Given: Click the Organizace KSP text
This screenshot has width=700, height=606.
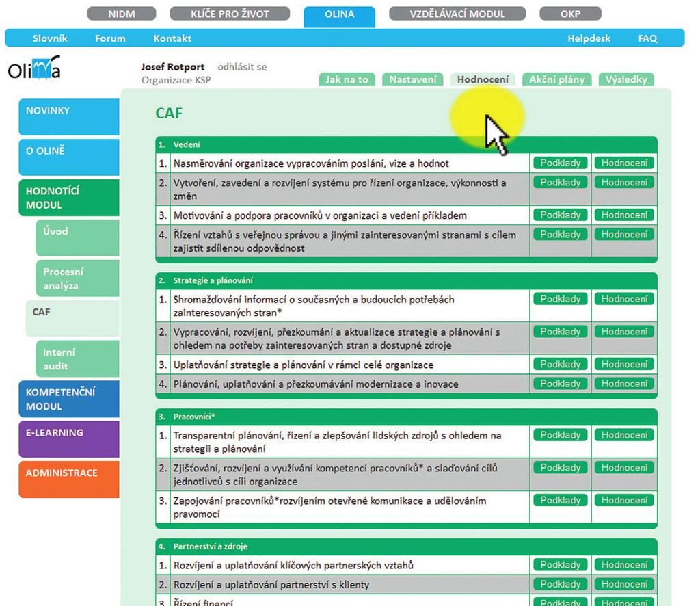Looking at the screenshot, I should pos(176,81).
